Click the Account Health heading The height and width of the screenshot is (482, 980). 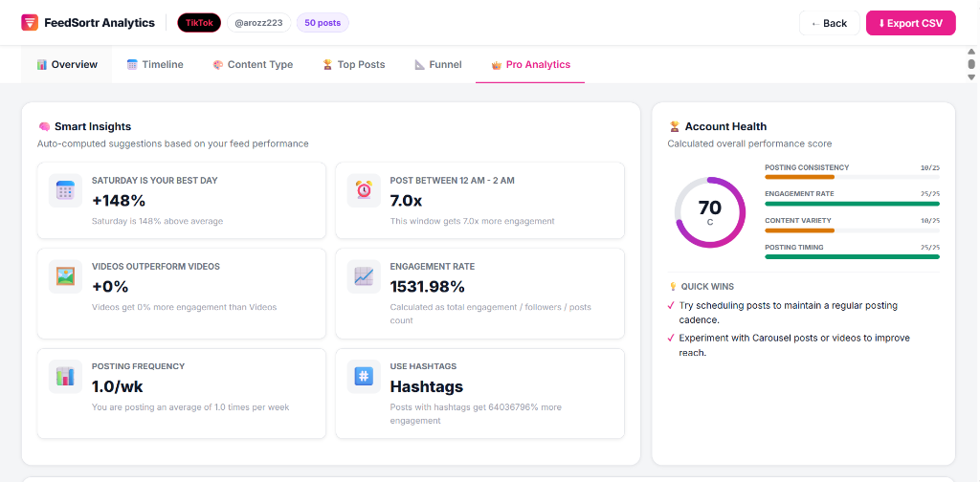pyautogui.click(x=725, y=127)
